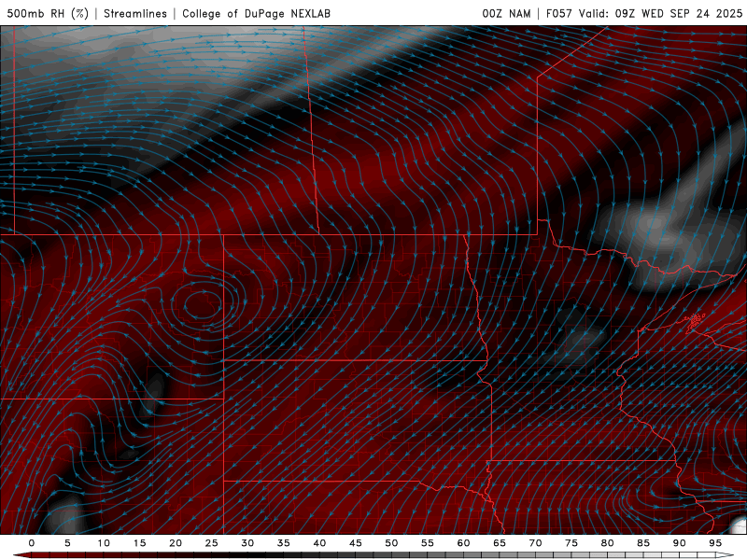
Task: Click the color scale label '65'
Action: point(500,543)
